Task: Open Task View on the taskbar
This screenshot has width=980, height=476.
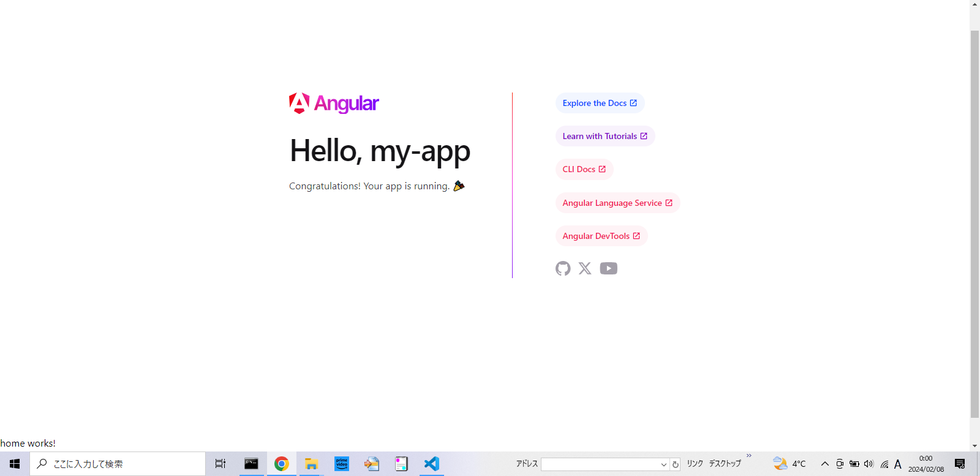Action: click(x=221, y=464)
